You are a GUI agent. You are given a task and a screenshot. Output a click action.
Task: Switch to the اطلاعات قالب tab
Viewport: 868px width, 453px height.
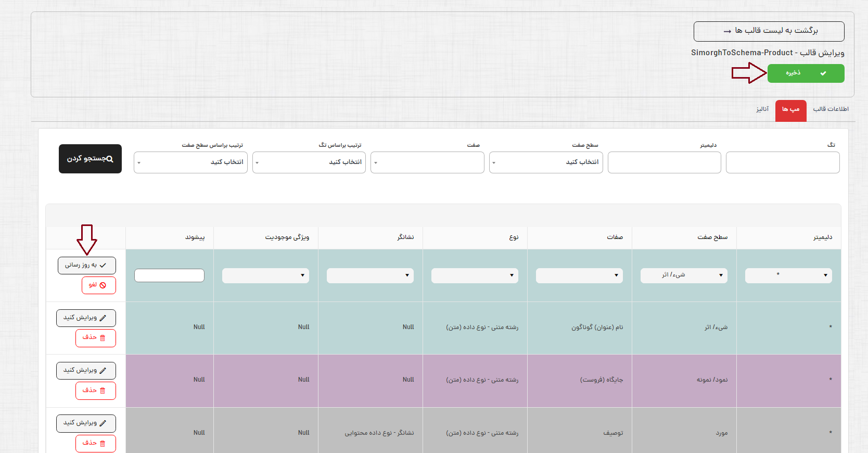[831, 109]
